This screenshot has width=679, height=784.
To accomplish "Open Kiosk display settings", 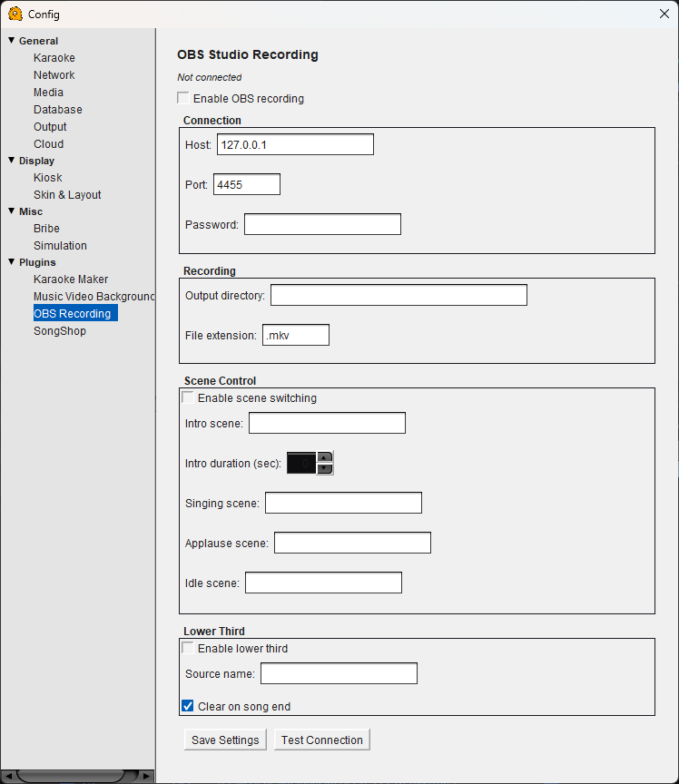I will (47, 178).
